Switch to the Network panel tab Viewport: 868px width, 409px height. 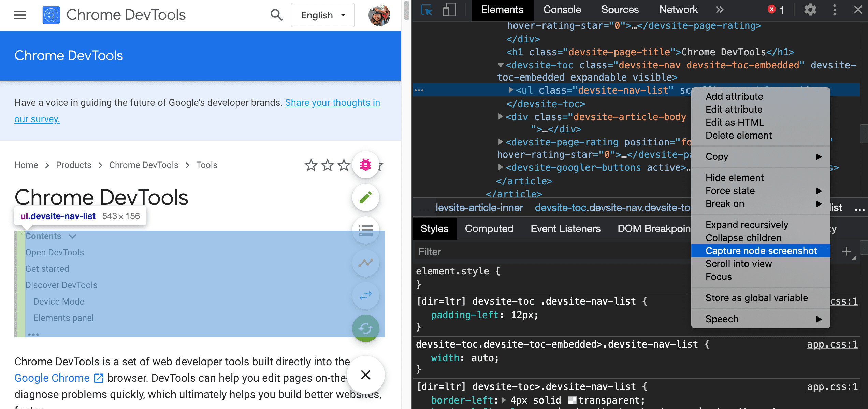[678, 10]
